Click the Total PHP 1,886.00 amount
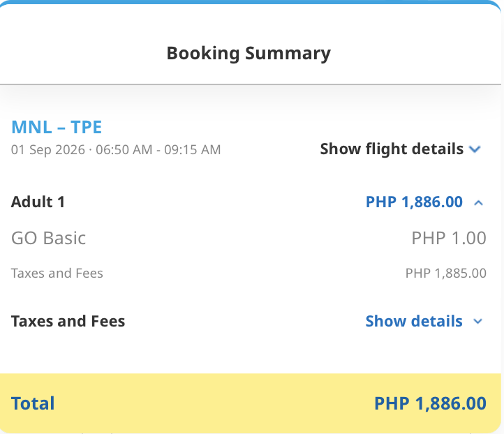The width and height of the screenshot is (504, 434). (430, 403)
